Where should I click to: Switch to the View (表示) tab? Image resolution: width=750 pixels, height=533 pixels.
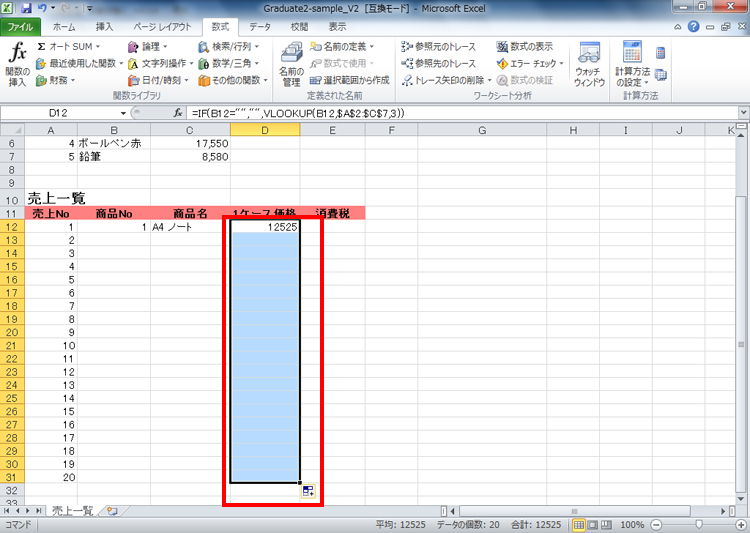click(337, 27)
